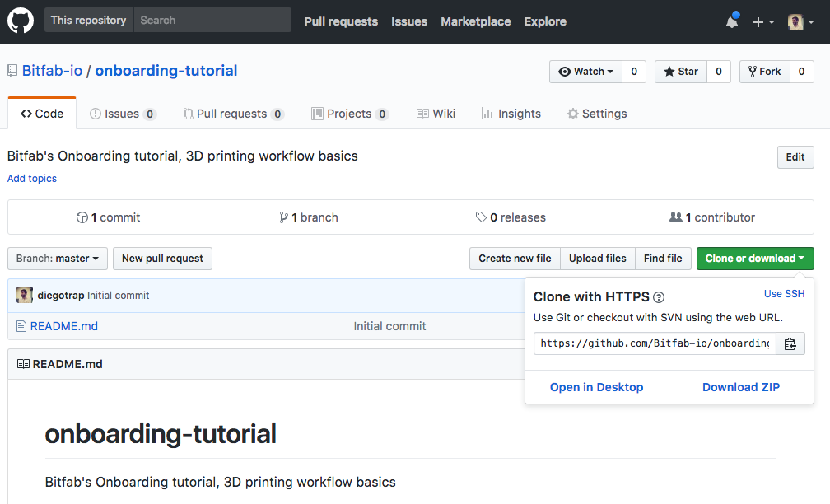Click the repository book icon beside Bitfab-io

click(x=12, y=71)
